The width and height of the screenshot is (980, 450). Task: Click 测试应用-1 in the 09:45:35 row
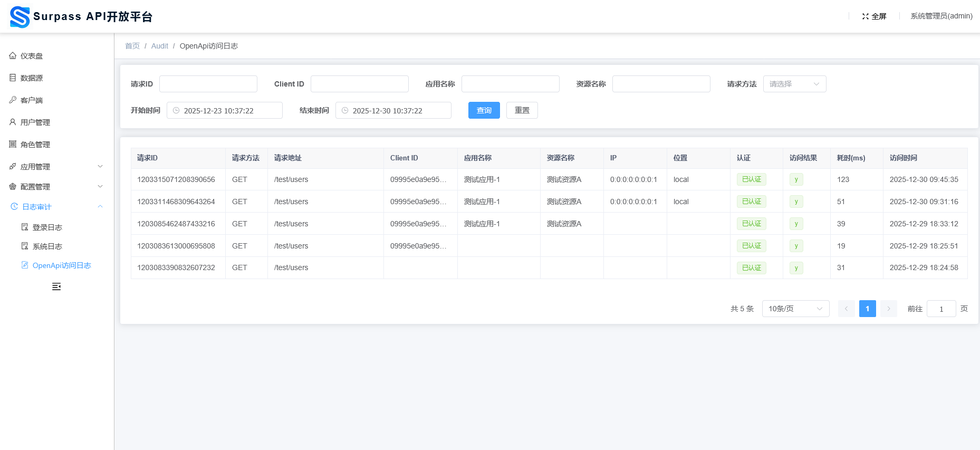482,179
